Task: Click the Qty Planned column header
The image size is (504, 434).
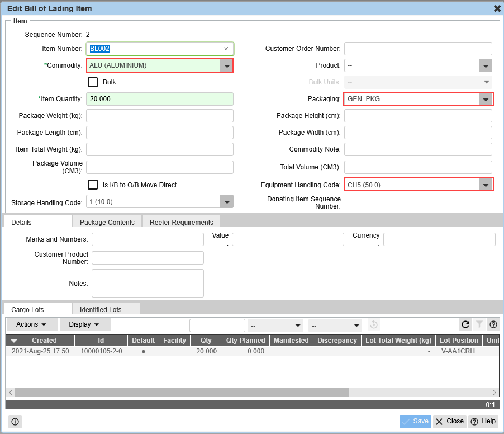Action: click(245, 341)
